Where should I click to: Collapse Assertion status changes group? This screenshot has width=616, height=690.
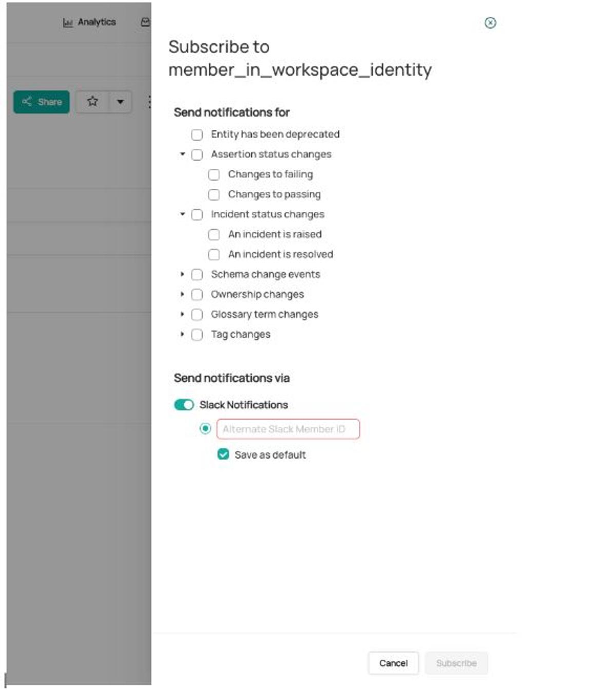pyautogui.click(x=182, y=154)
